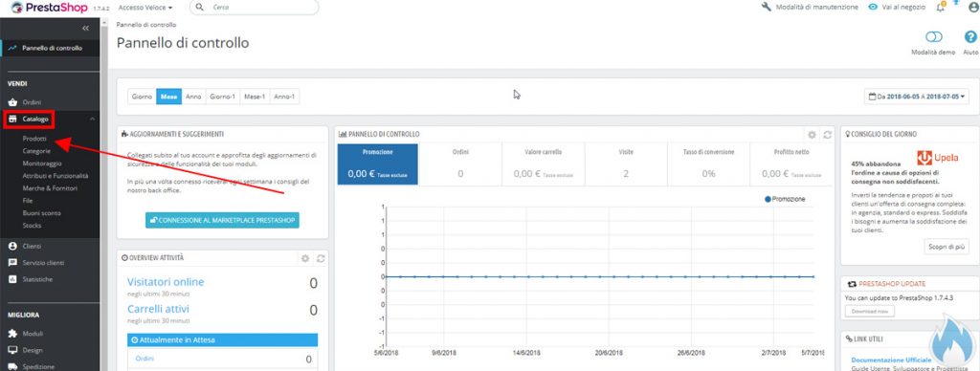Click the Clienti person icon
The image size is (980, 371).
tap(12, 246)
